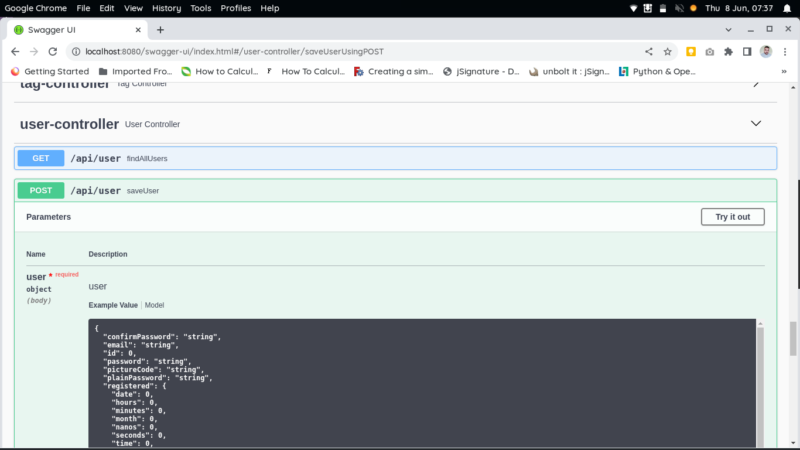Click the browser back arrow
800x450 pixels.
click(15, 51)
